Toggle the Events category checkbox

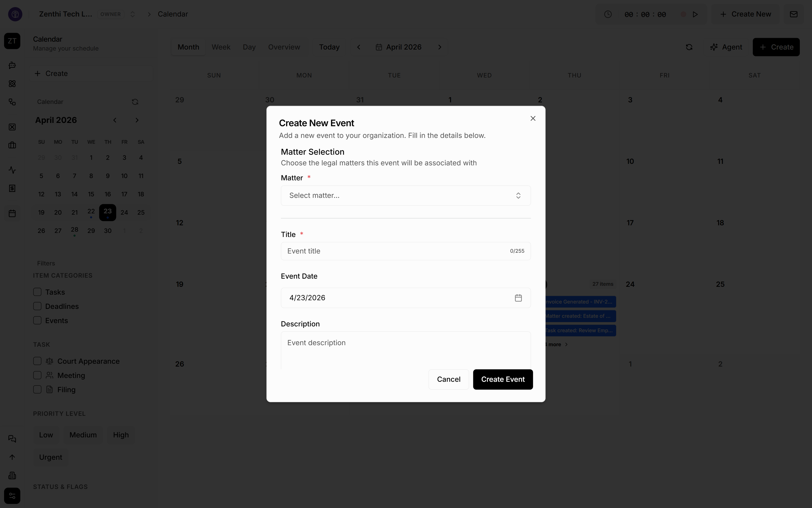tap(37, 320)
